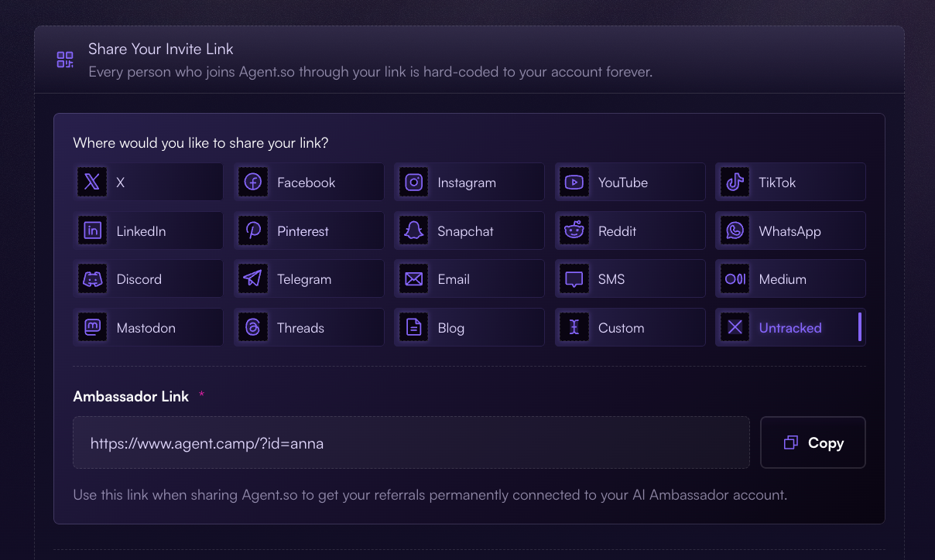This screenshot has width=935, height=560.
Task: Pick the Email envelope icon
Action: tap(414, 279)
